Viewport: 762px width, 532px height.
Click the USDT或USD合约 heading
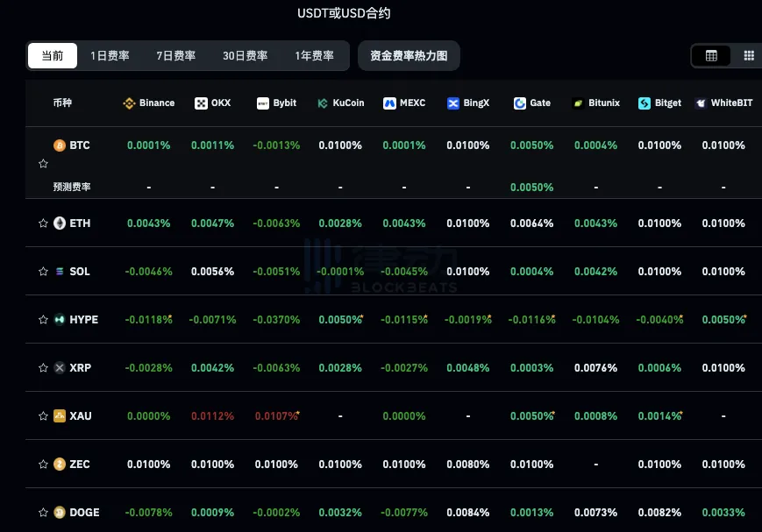[344, 13]
